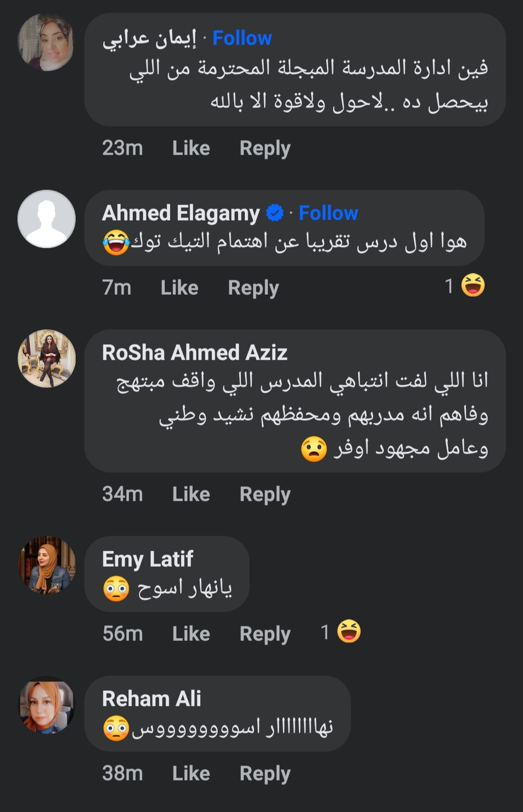The width and height of the screenshot is (523, 812).
Task: Tap Ahmed Elagamy's verified badge
Action: (275, 213)
